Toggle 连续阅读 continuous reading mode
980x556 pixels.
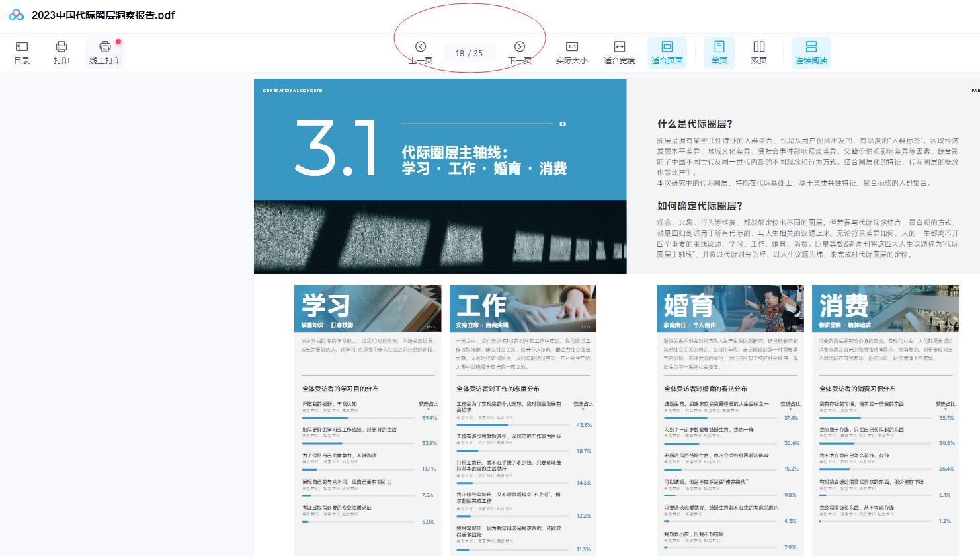(x=811, y=52)
